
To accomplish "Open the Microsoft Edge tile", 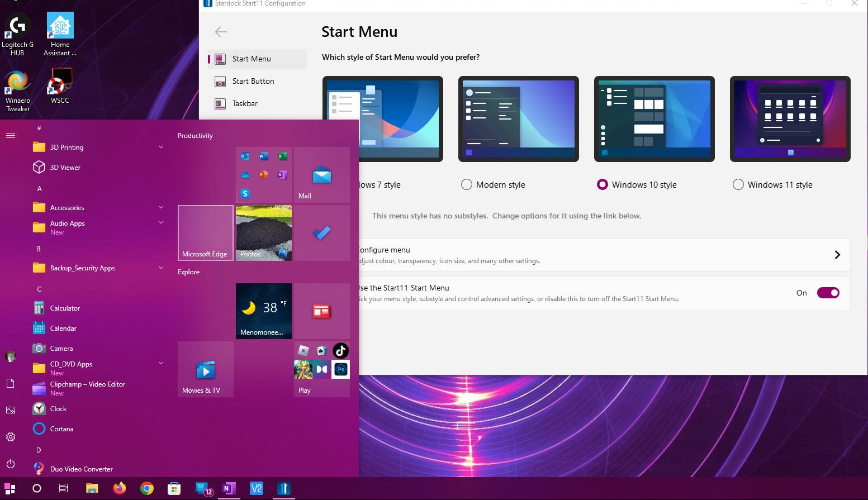I will tap(206, 233).
